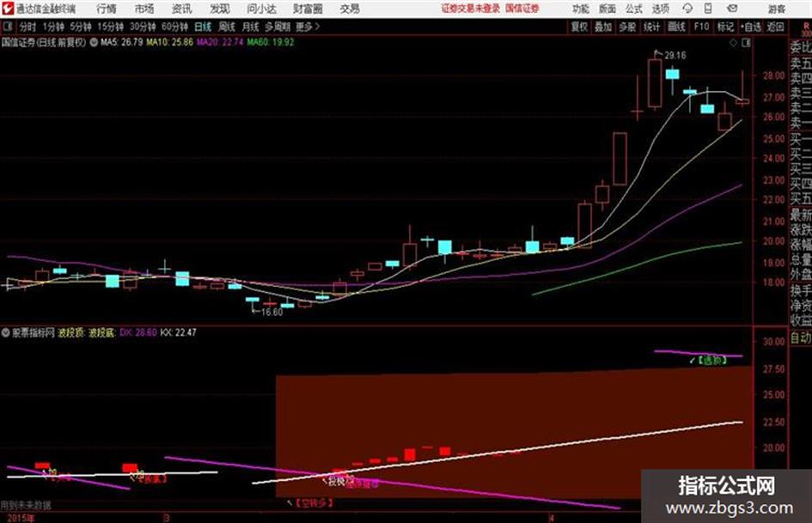Open the 版面 menu
812x523 pixels.
click(x=607, y=9)
